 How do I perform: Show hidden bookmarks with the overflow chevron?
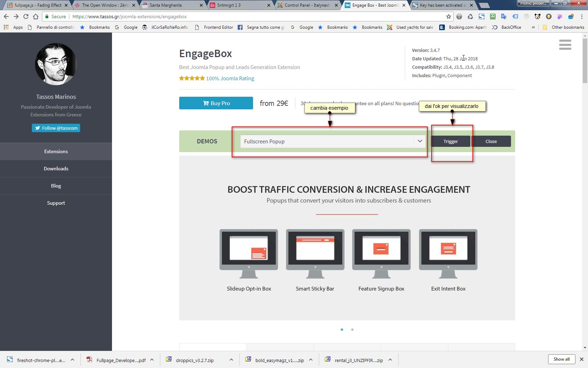(x=533, y=27)
